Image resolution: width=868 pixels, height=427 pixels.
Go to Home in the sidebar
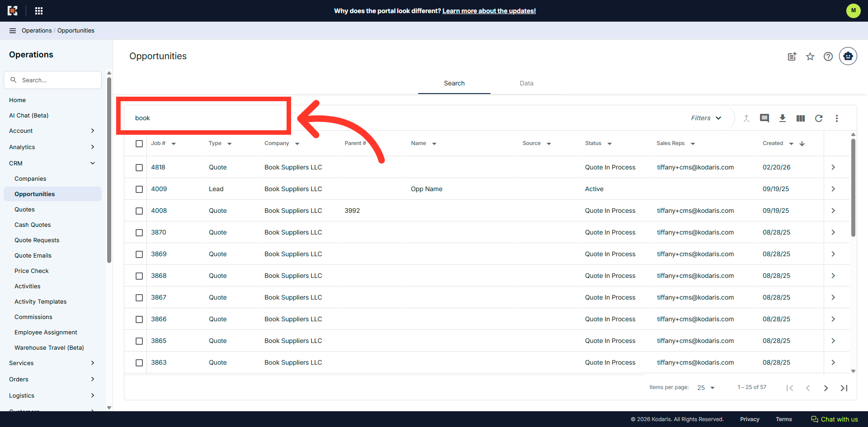point(17,100)
